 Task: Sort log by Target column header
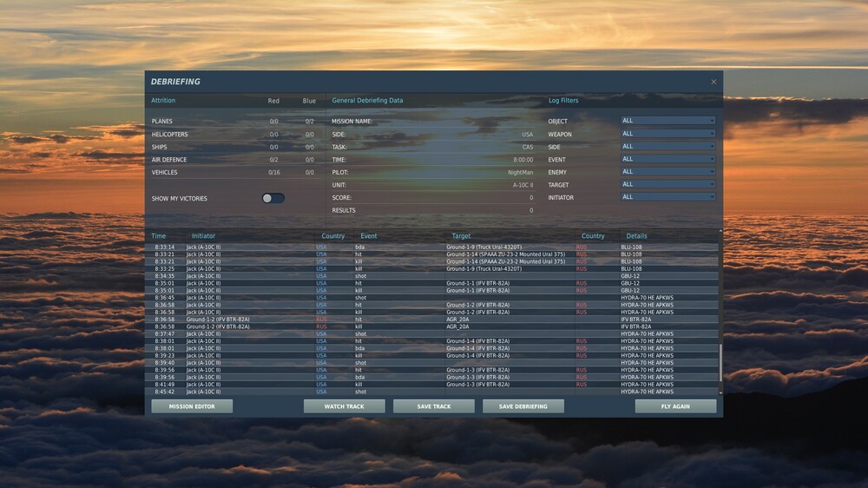(x=461, y=236)
